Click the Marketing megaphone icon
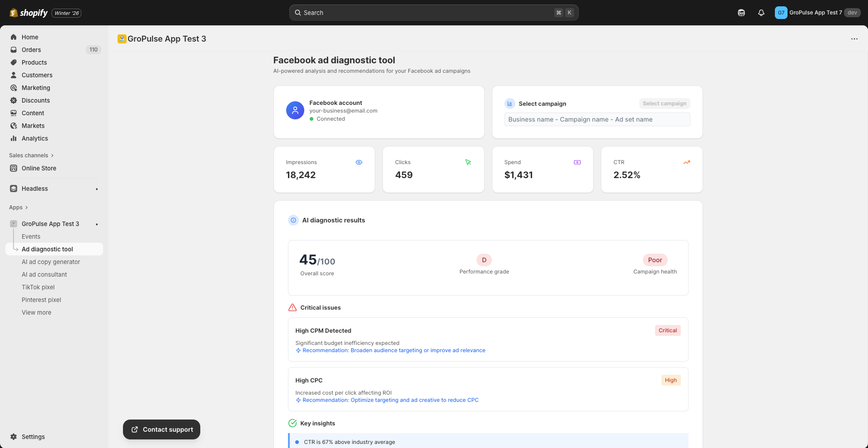This screenshot has width=868, height=448. pos(14,88)
